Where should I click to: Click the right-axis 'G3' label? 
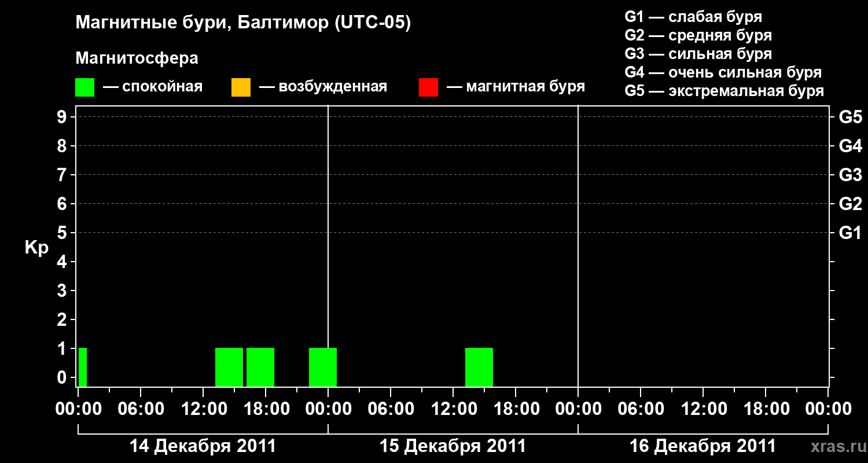pos(850,175)
